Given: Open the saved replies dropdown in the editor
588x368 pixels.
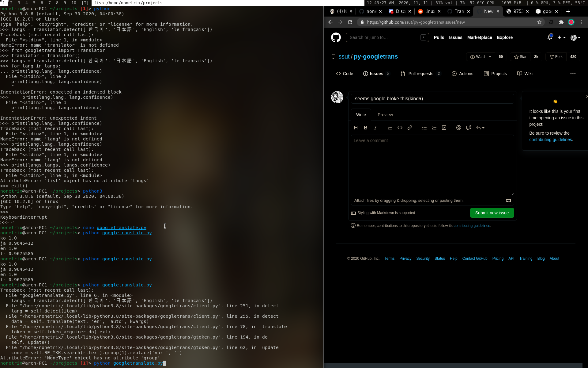Looking at the screenshot, I should click(480, 128).
